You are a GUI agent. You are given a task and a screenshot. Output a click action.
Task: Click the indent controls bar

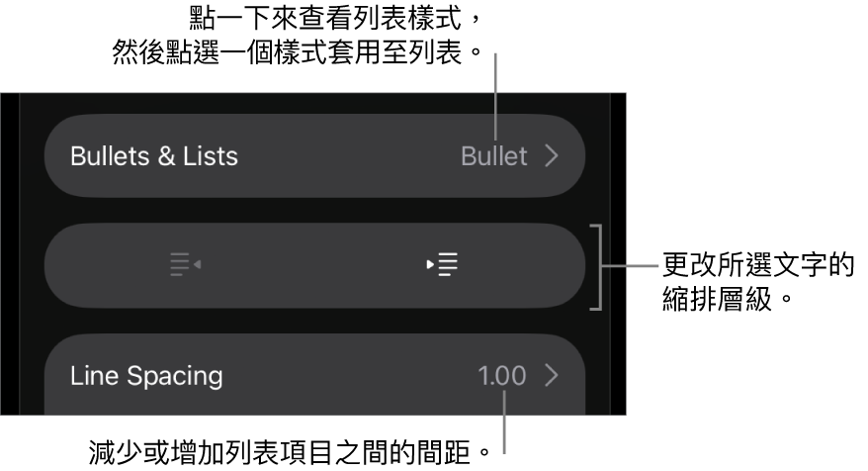click(x=314, y=265)
